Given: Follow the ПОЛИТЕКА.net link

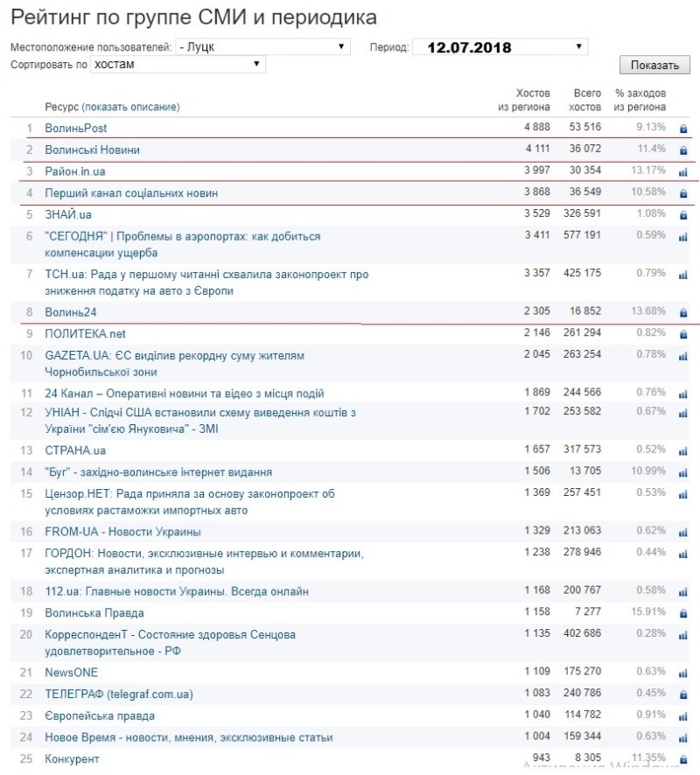Looking at the screenshot, I should click(x=85, y=334).
